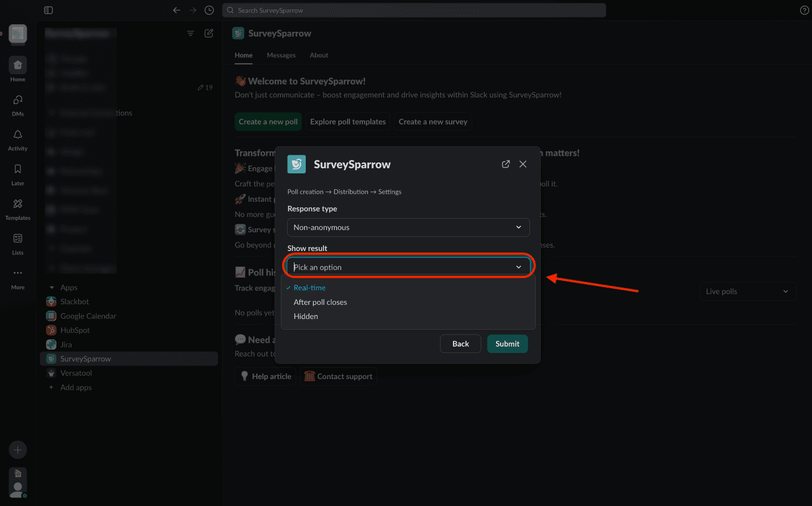The width and height of the screenshot is (812, 506).
Task: Click the Back button in dialog
Action: [x=460, y=344]
